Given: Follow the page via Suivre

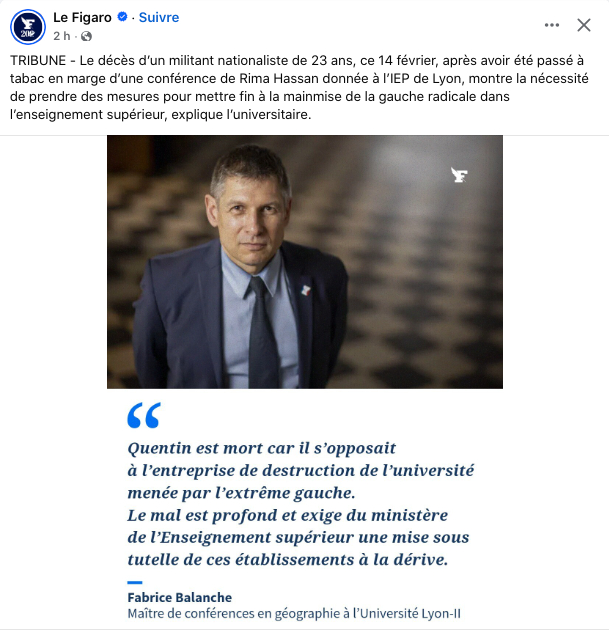Looking at the screenshot, I should tap(159, 17).
